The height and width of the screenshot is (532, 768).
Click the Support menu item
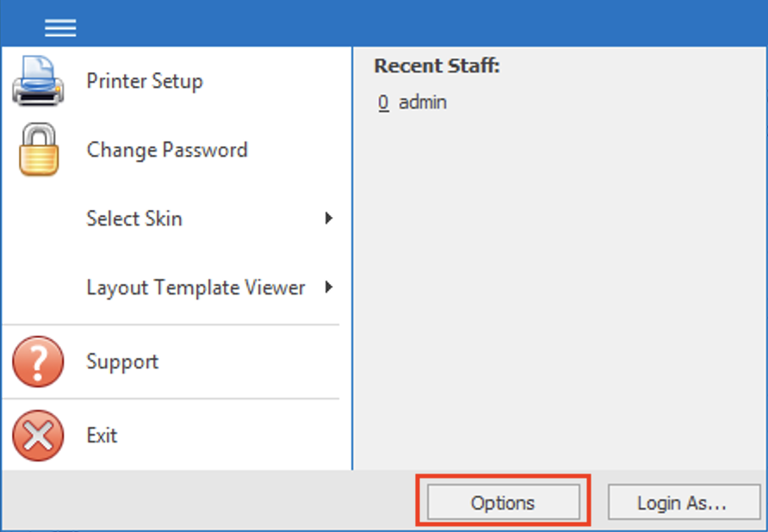(121, 362)
